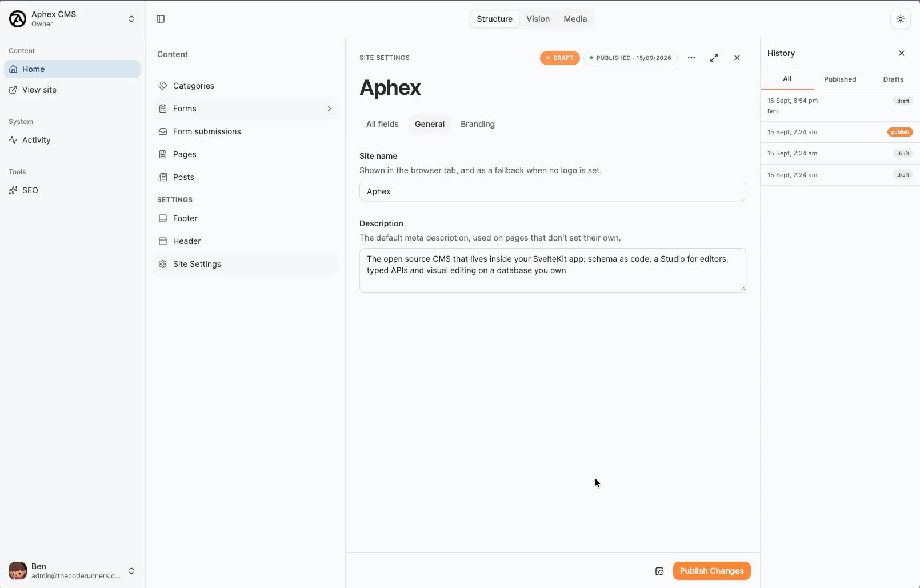The image size is (920, 588).
Task: Click into the Description text area
Action: coord(553,270)
